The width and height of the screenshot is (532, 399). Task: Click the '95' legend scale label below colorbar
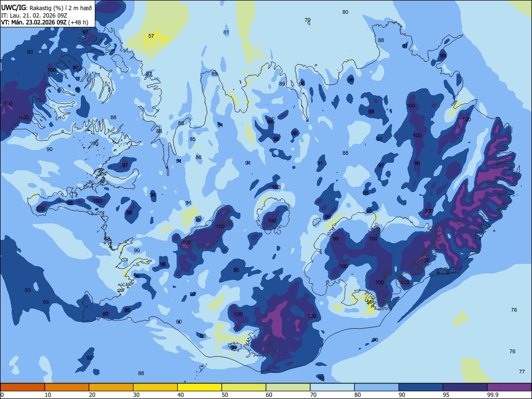click(x=446, y=395)
